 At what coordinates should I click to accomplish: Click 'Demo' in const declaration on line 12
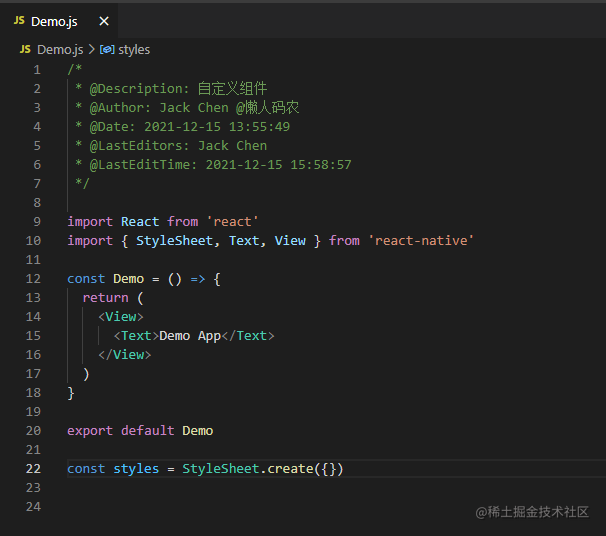click(128, 279)
